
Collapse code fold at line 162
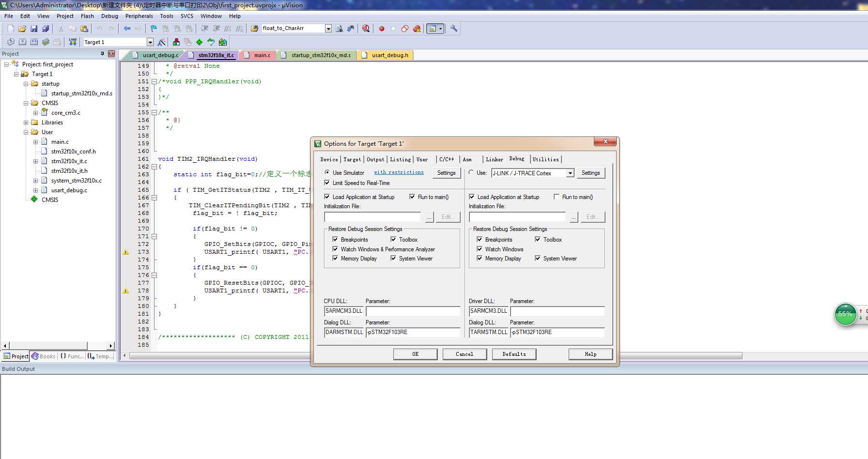[x=154, y=167]
